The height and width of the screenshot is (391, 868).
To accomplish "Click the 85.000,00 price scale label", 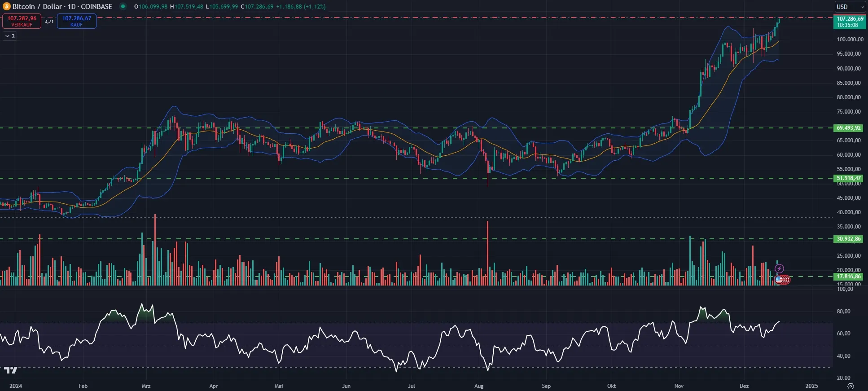I will click(x=849, y=83).
